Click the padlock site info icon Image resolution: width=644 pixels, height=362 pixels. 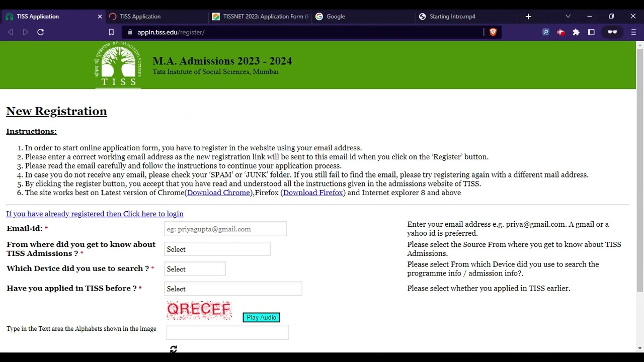130,32
